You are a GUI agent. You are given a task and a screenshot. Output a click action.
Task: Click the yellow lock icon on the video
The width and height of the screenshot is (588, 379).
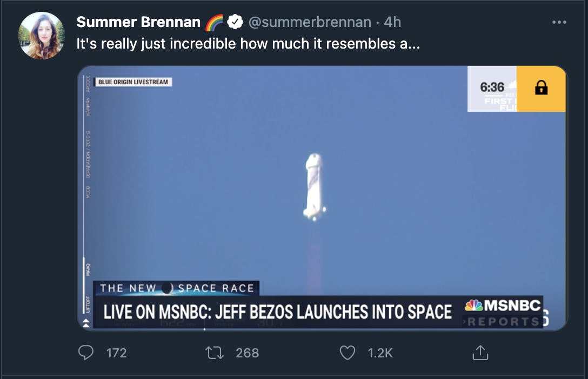pyautogui.click(x=542, y=88)
